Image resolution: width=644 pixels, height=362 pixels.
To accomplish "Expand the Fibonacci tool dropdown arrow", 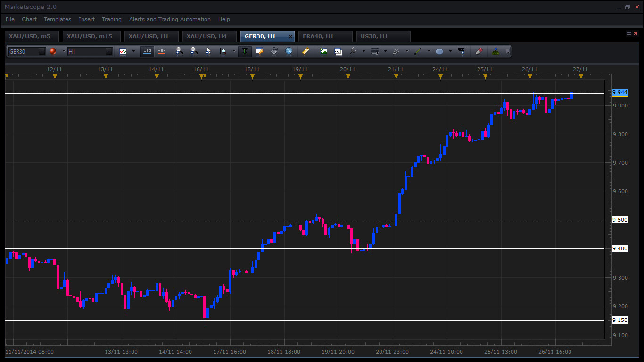I will (x=385, y=51).
